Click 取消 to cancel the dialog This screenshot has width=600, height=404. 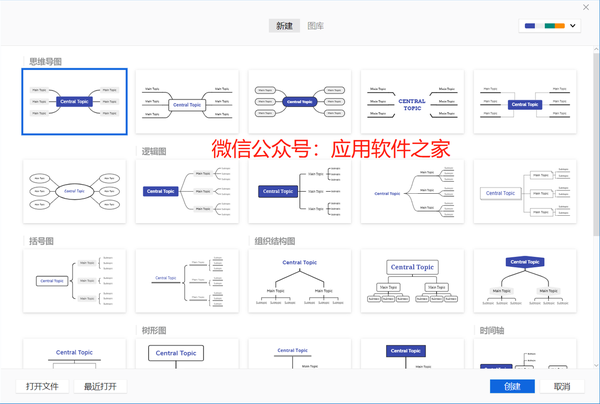point(561,387)
